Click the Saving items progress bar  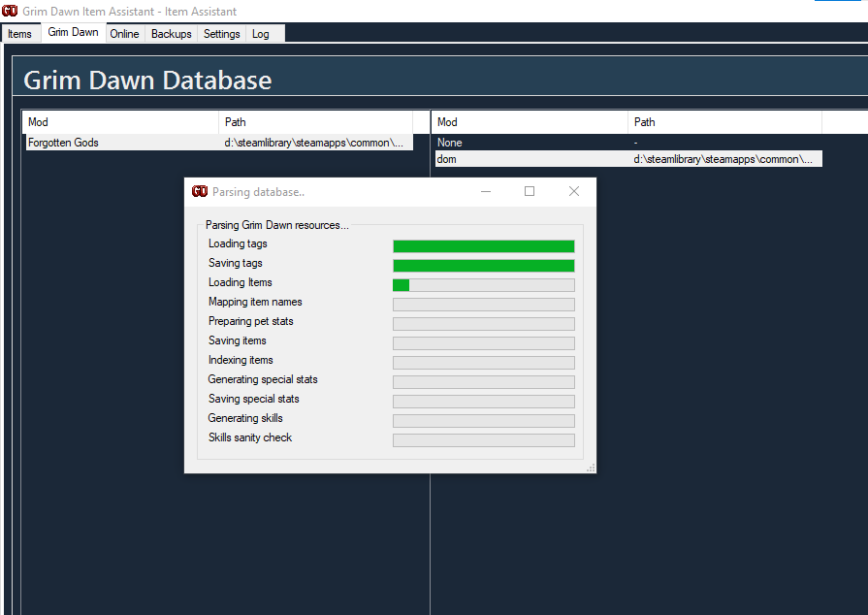[484, 343]
